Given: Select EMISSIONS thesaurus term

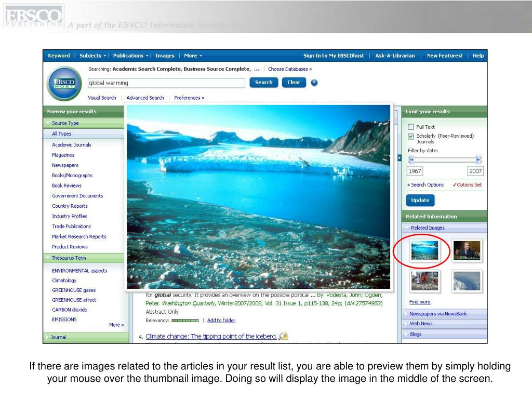Looking at the screenshot, I should tap(64, 320).
